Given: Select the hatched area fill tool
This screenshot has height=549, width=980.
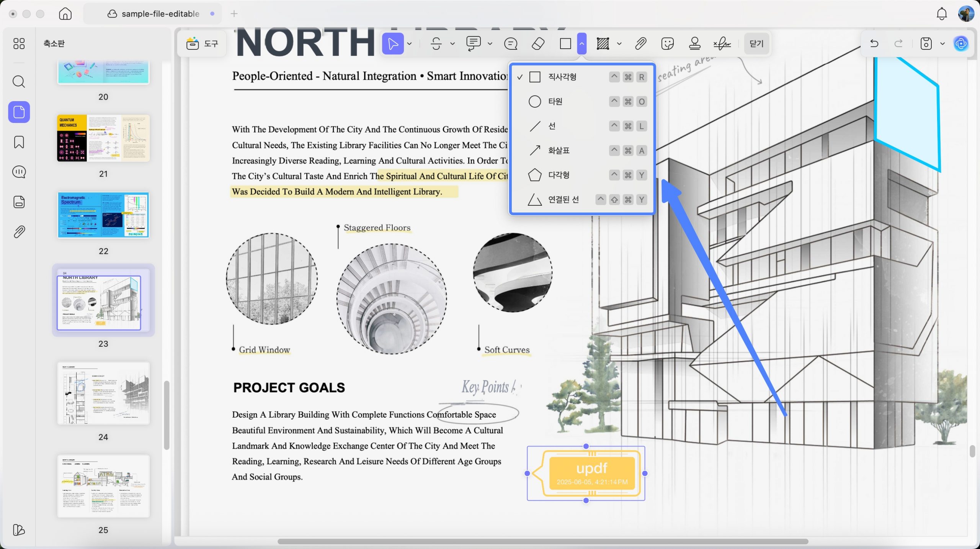Looking at the screenshot, I should [603, 44].
